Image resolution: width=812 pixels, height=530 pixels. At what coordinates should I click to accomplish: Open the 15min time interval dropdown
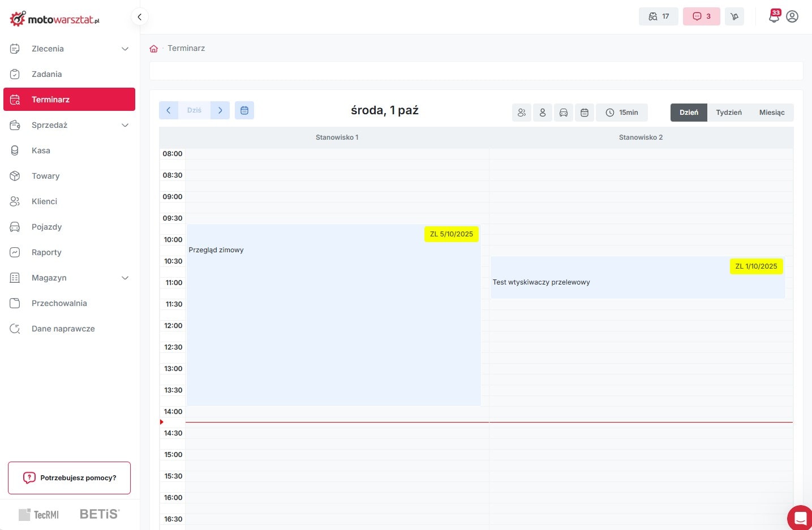(x=622, y=113)
